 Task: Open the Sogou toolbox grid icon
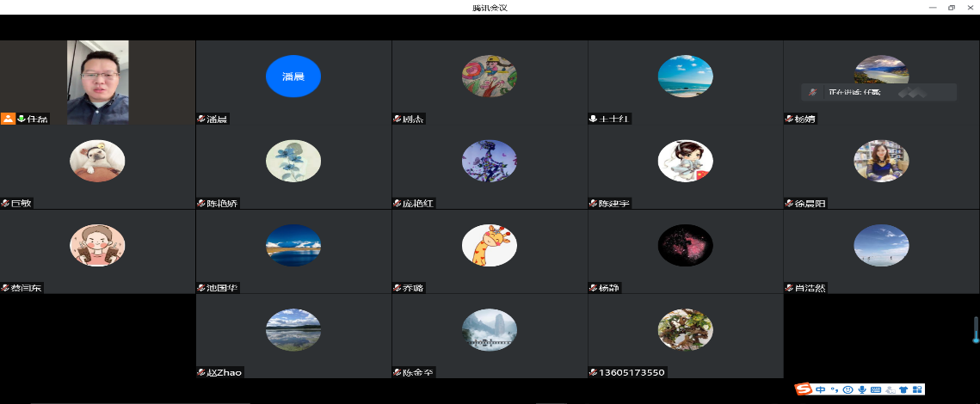point(917,390)
